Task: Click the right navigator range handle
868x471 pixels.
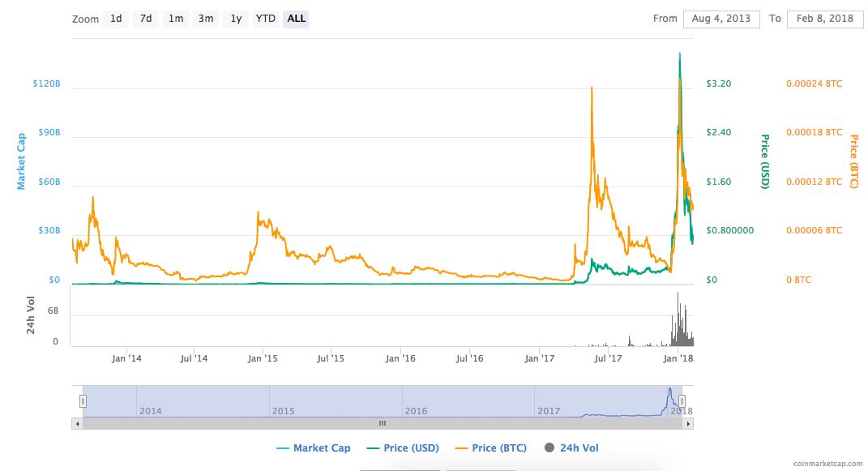Action: coord(682,401)
